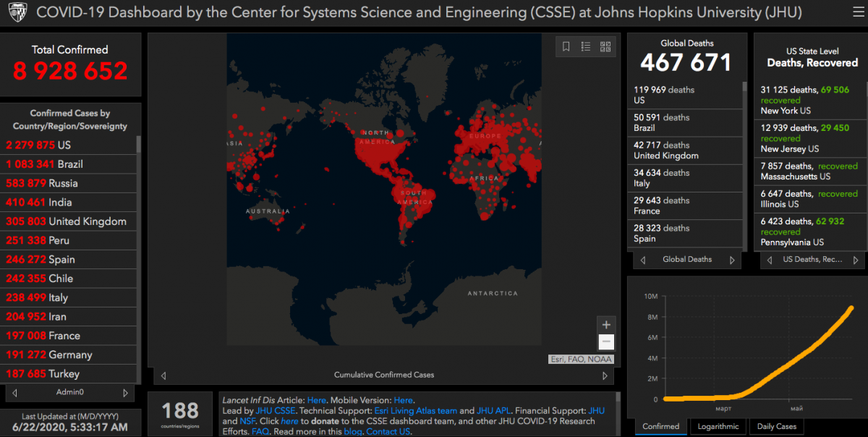
Task: Click the Pennsylvania US deaths row
Action: pyautogui.click(x=809, y=232)
